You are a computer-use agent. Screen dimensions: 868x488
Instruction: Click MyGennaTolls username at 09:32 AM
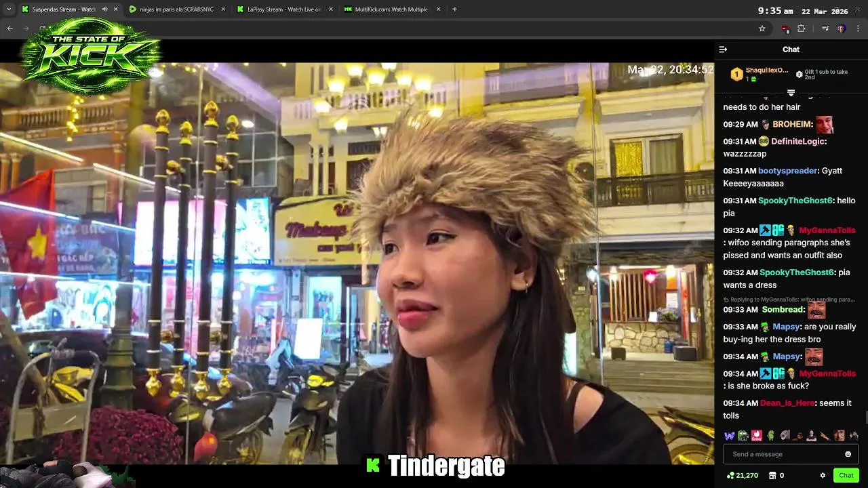coord(827,230)
